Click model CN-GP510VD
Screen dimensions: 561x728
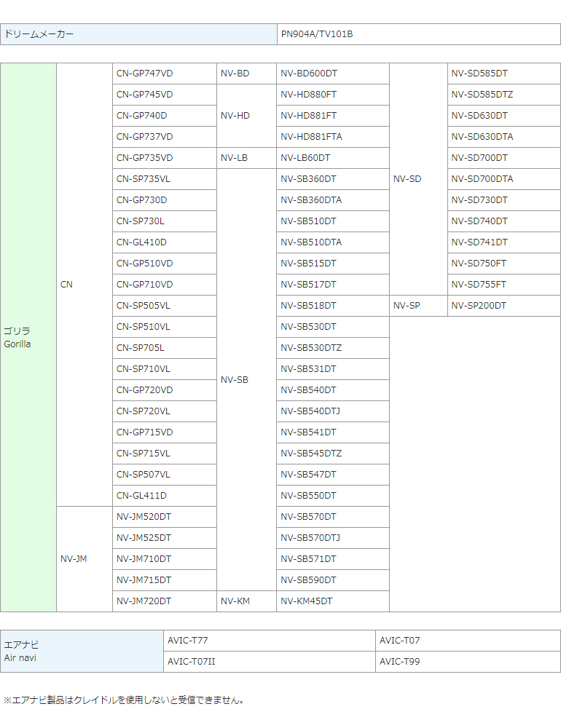click(165, 264)
